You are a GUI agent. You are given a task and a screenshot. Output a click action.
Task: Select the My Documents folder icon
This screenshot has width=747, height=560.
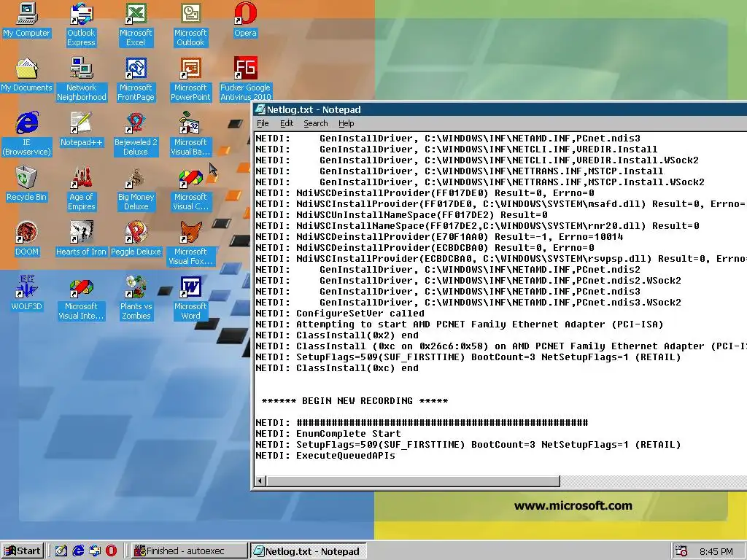pos(26,75)
